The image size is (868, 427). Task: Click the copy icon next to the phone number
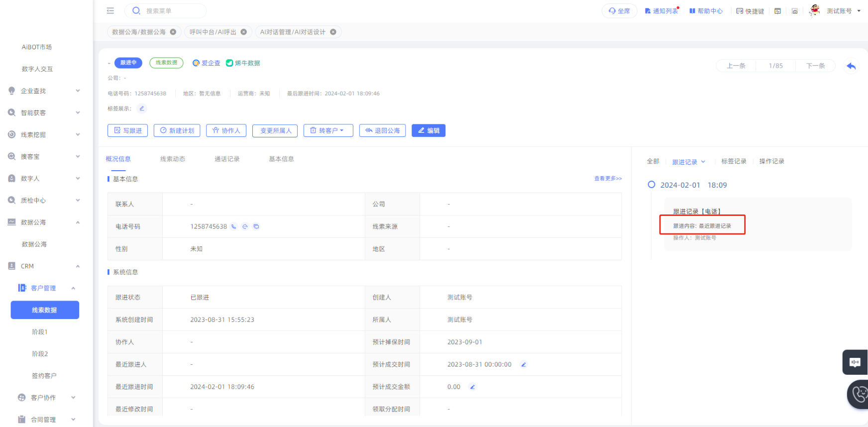point(256,226)
